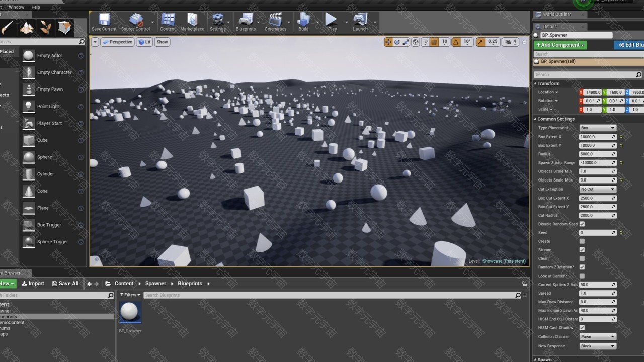Toggle world/local coordinate system icon
The height and width of the screenshot is (362, 644).
pyautogui.click(x=416, y=42)
